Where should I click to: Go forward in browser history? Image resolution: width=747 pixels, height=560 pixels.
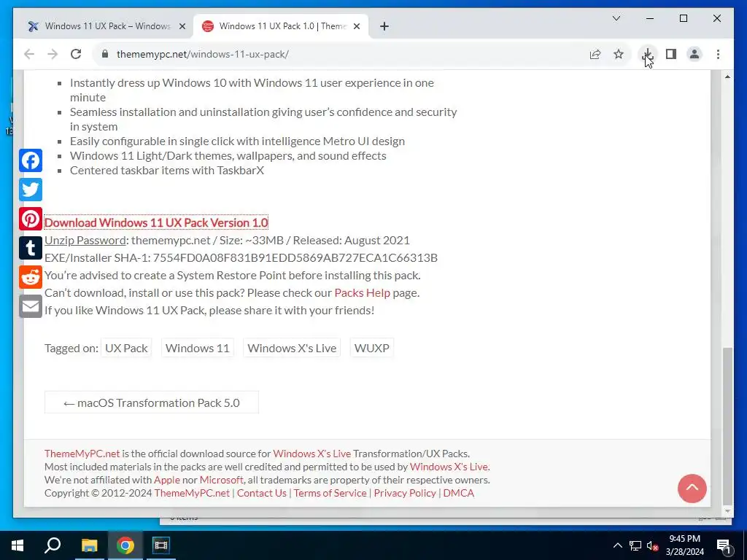pos(53,54)
